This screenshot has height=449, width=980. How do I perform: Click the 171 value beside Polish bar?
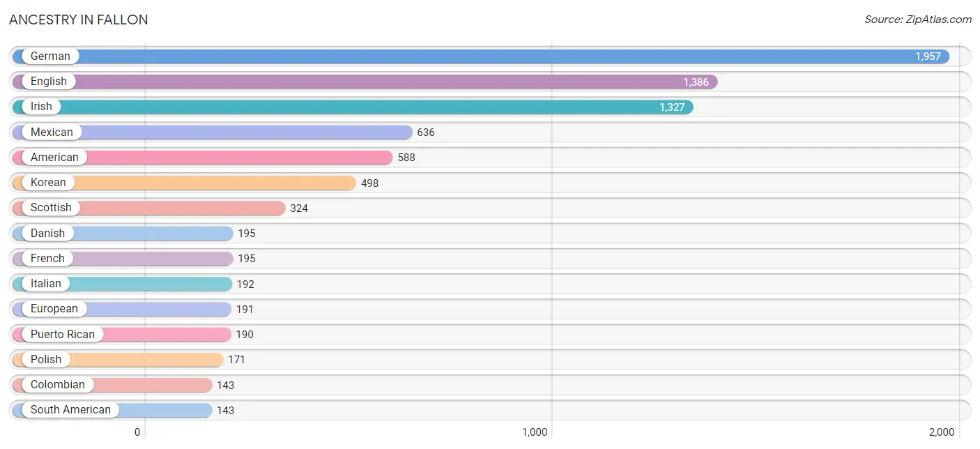[237, 360]
